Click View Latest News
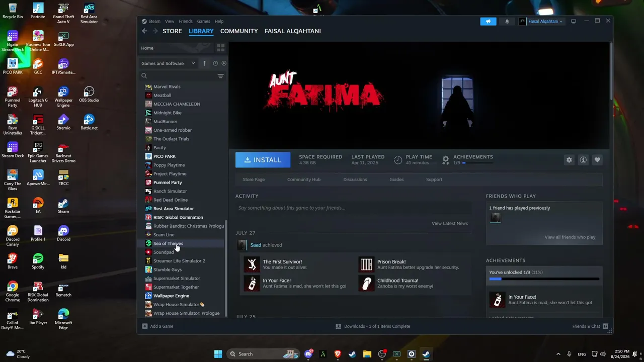The image size is (644, 362). coord(450,223)
